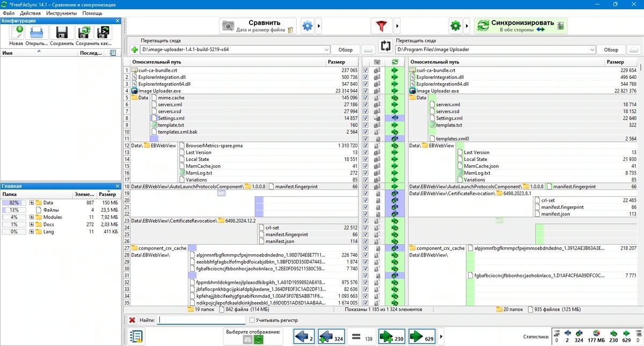Toggle checkbox for servers.xml row
The width and height of the screenshot is (644, 346).
point(365,105)
